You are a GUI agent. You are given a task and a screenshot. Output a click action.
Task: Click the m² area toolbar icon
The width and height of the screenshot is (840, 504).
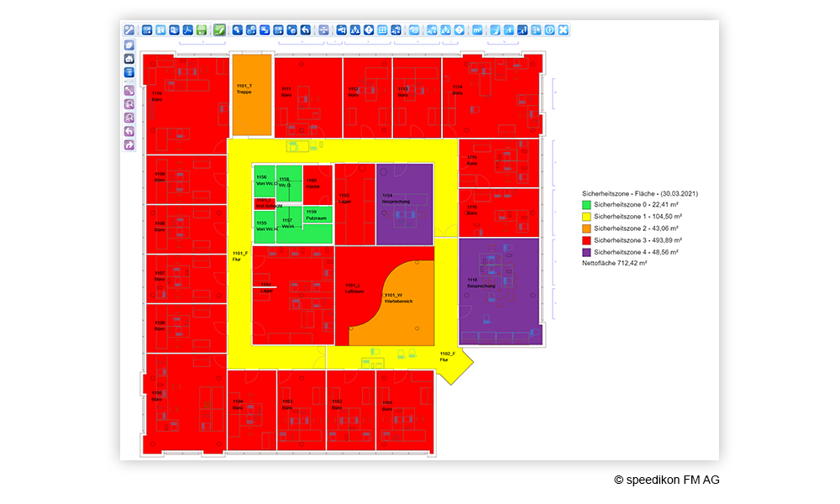(x=477, y=30)
